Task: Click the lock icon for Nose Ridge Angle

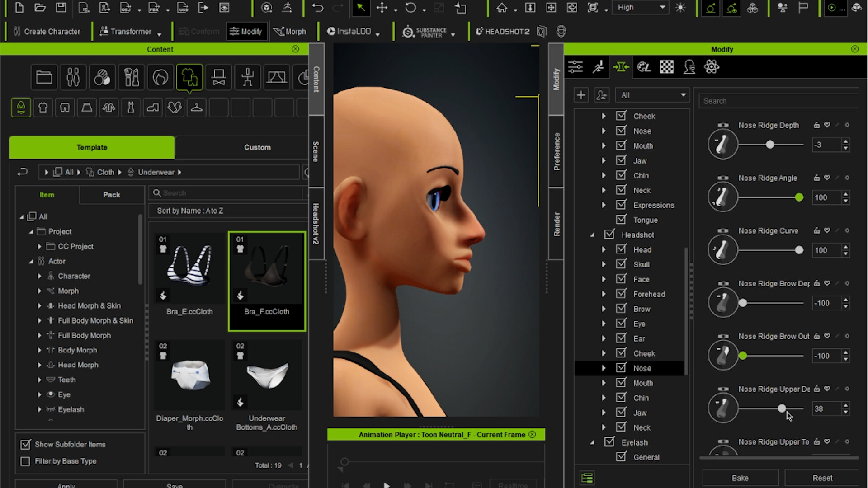Action: 816,178
